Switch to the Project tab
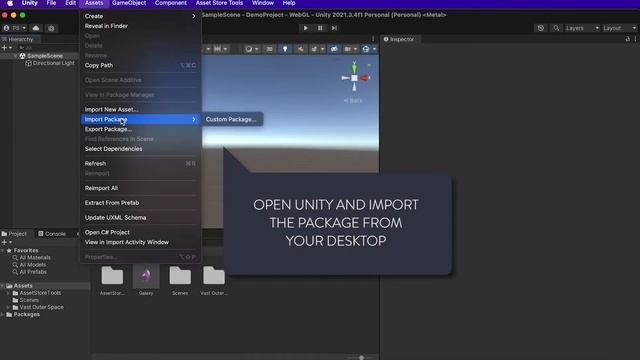 (14, 234)
